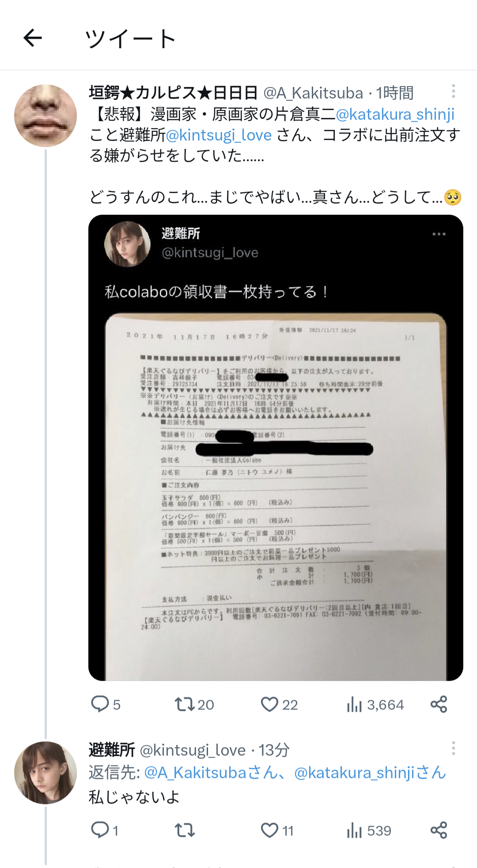Open reply on the main tweet with 5 replies

click(x=100, y=704)
